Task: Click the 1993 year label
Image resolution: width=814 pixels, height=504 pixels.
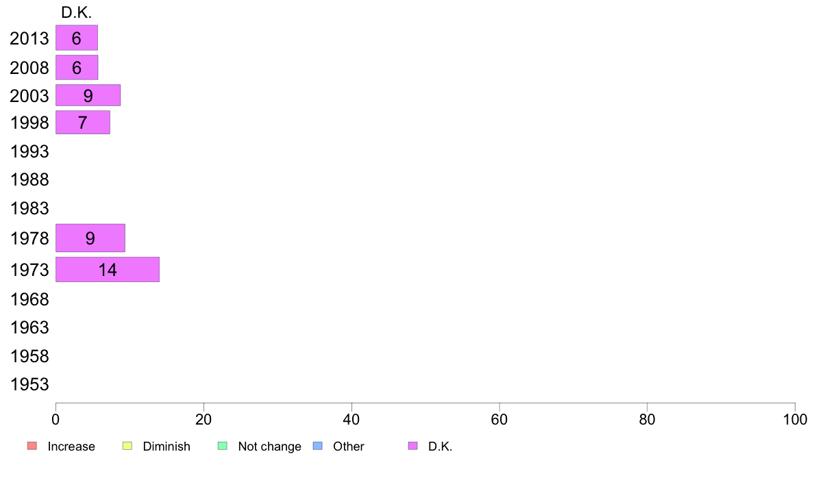Action: [x=29, y=151]
